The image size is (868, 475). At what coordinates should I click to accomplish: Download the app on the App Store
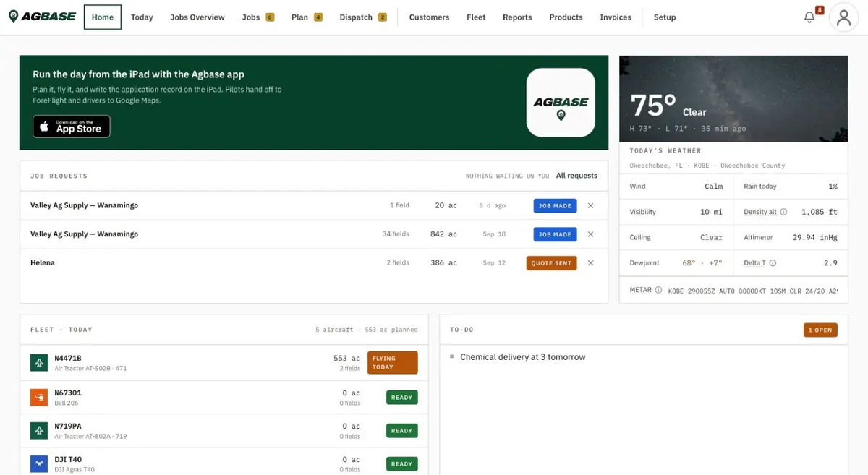click(72, 127)
